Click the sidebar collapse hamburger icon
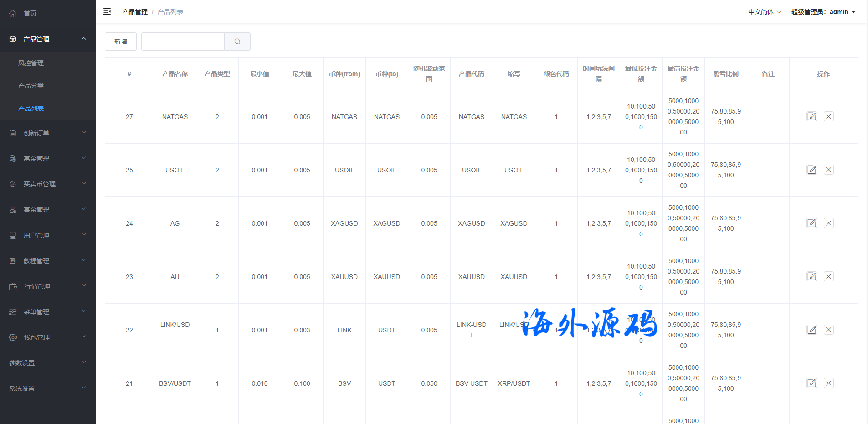This screenshot has height=424, width=868. (x=107, y=12)
